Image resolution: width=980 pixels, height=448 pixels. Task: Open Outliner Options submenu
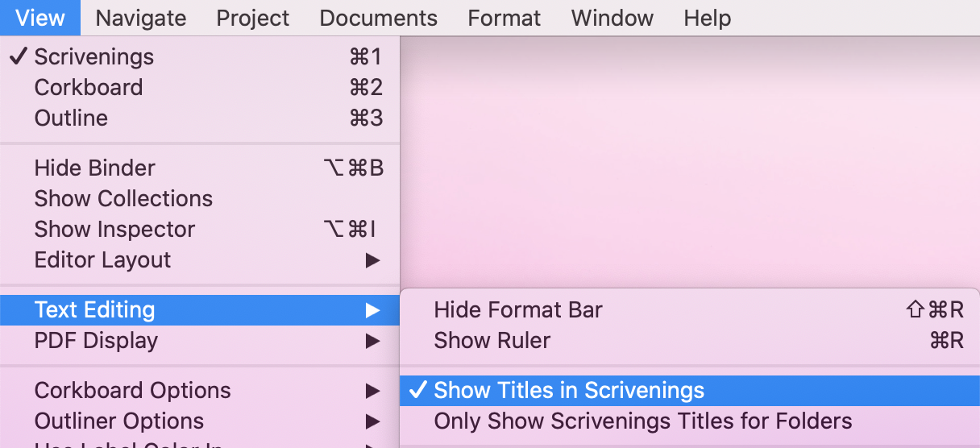coord(200,421)
